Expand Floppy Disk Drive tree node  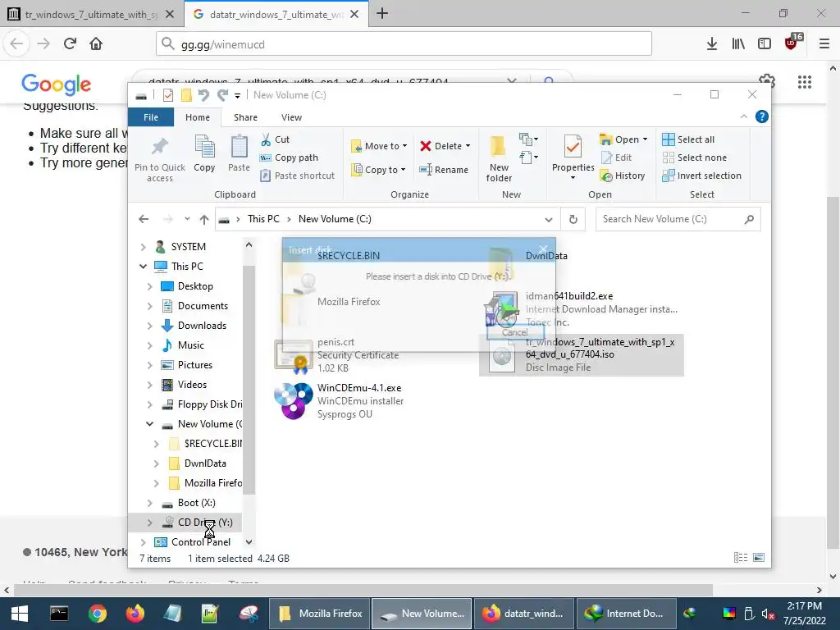pos(150,404)
